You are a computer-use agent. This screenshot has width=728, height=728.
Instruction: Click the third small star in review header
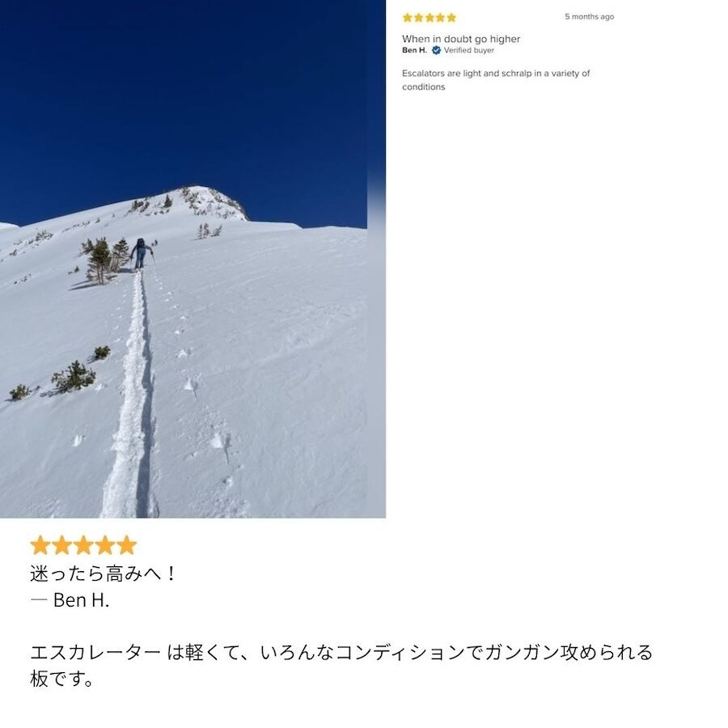click(x=430, y=18)
